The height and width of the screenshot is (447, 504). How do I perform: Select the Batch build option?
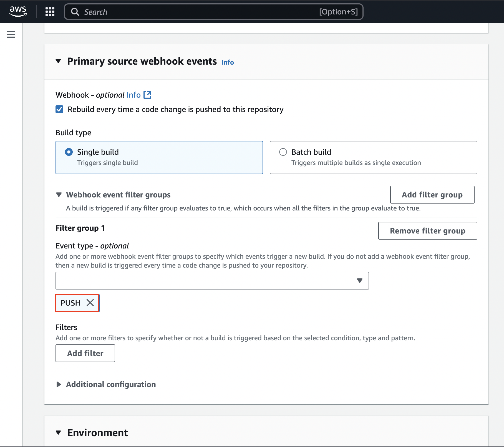283,152
